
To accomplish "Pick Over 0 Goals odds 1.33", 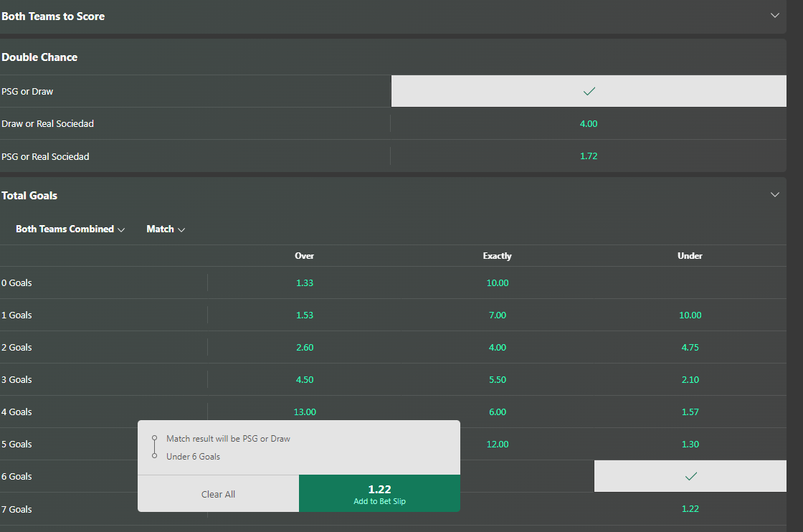I will (x=305, y=283).
